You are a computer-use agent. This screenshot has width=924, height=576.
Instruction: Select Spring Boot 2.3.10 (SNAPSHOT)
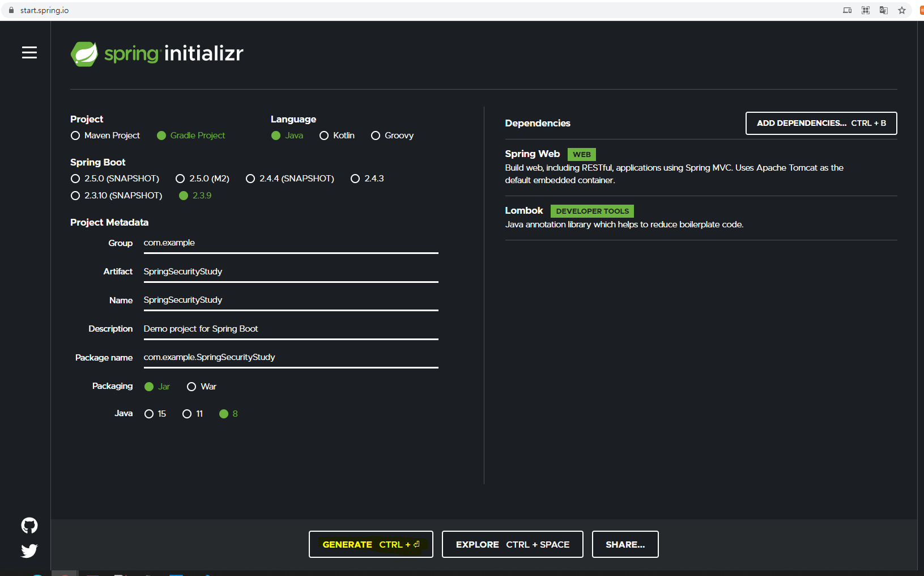tap(116, 196)
